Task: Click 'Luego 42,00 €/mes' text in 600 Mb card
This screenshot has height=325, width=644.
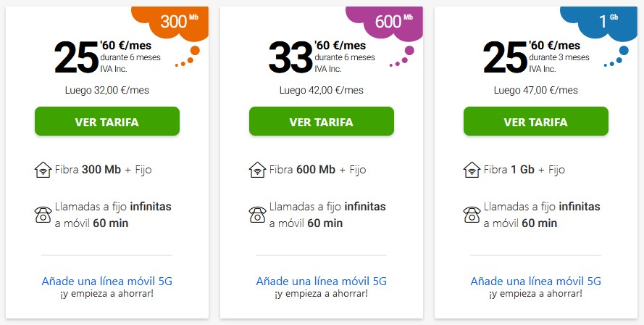Action: pos(321,90)
